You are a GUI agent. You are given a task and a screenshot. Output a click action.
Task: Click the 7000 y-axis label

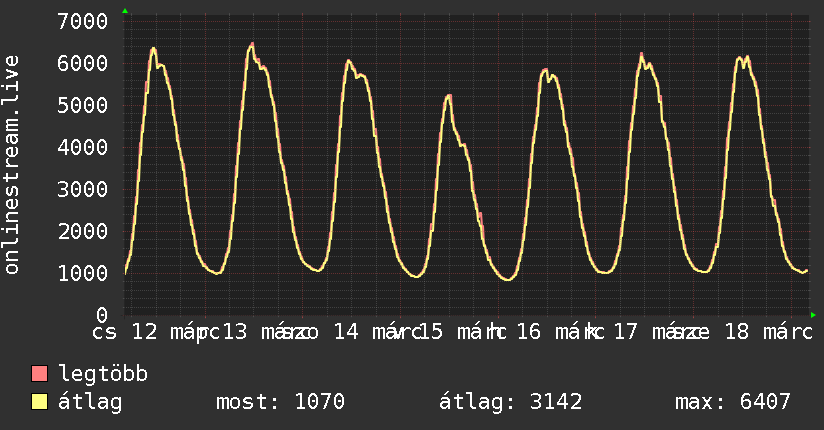(83, 21)
